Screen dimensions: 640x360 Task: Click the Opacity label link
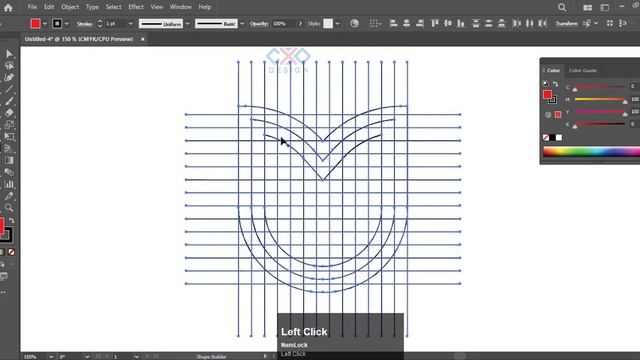[x=259, y=24]
